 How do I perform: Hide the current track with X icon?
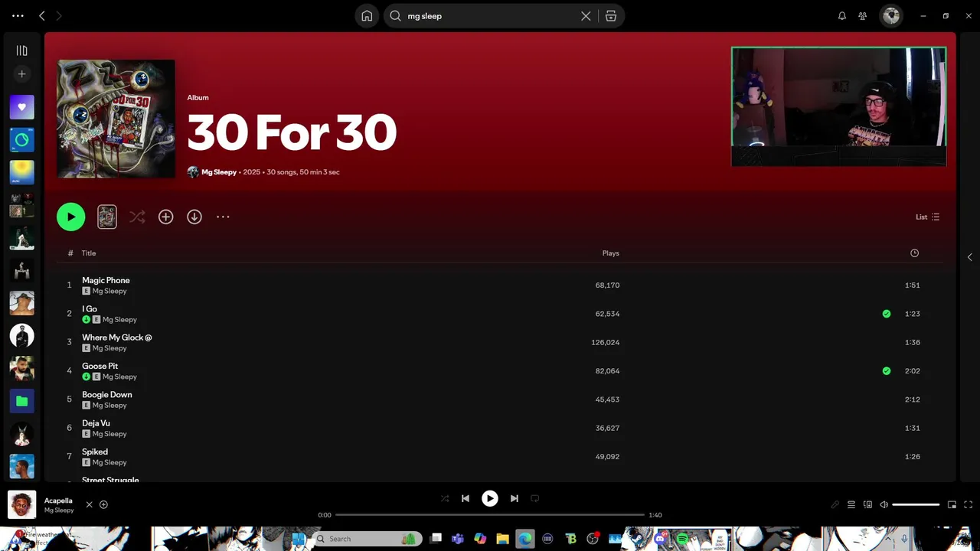[89, 504]
